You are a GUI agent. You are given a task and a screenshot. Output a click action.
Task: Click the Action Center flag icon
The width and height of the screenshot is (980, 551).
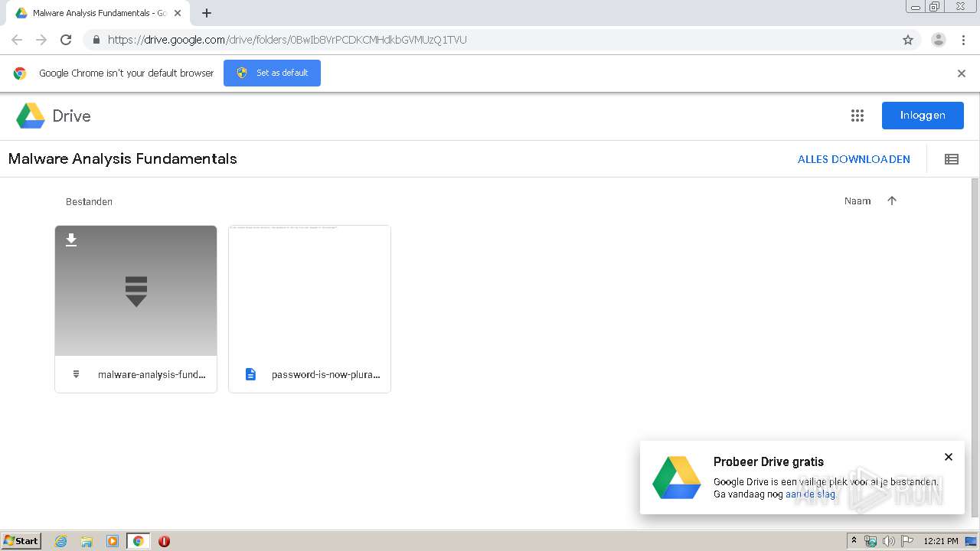pyautogui.click(x=906, y=541)
